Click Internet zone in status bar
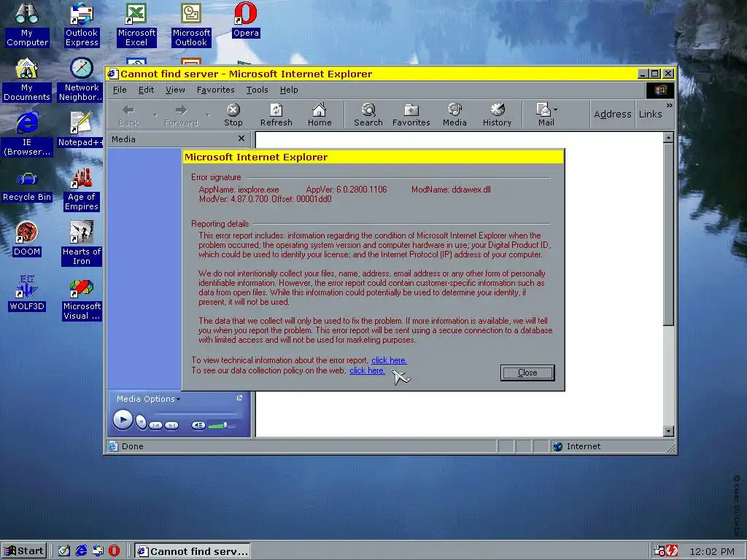 (576, 446)
